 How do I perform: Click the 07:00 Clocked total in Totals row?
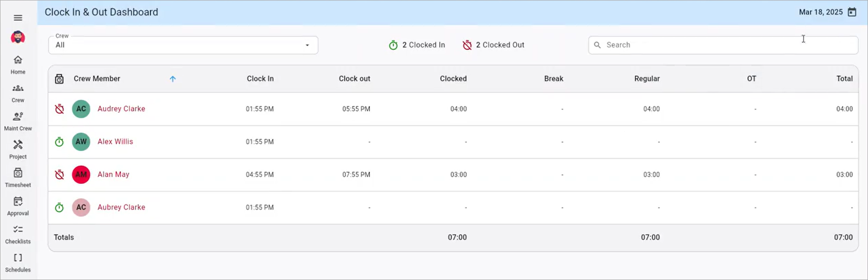(457, 238)
